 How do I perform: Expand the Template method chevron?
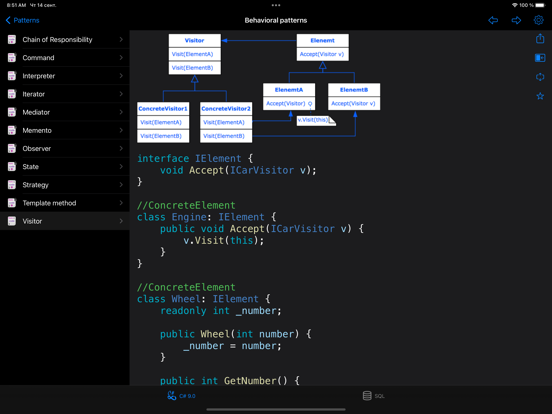click(x=121, y=203)
